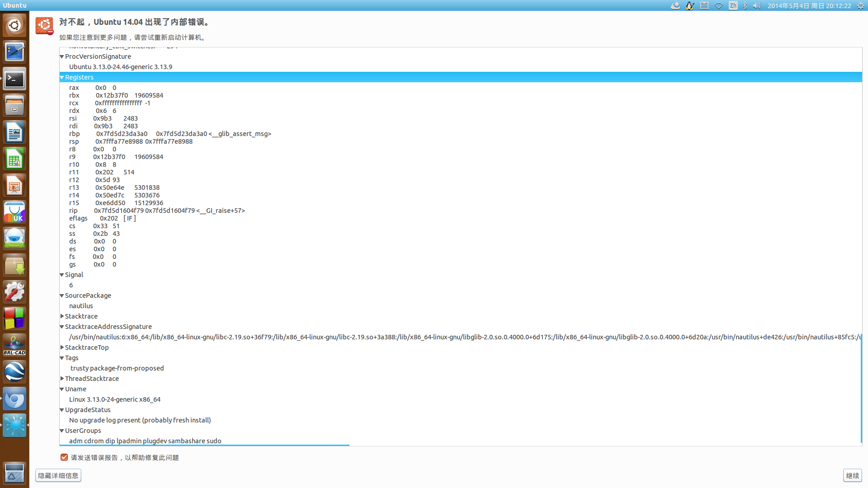Select the 'No upgrade log present' row
The width and height of the screenshot is (868, 488).
pyautogui.click(x=140, y=420)
